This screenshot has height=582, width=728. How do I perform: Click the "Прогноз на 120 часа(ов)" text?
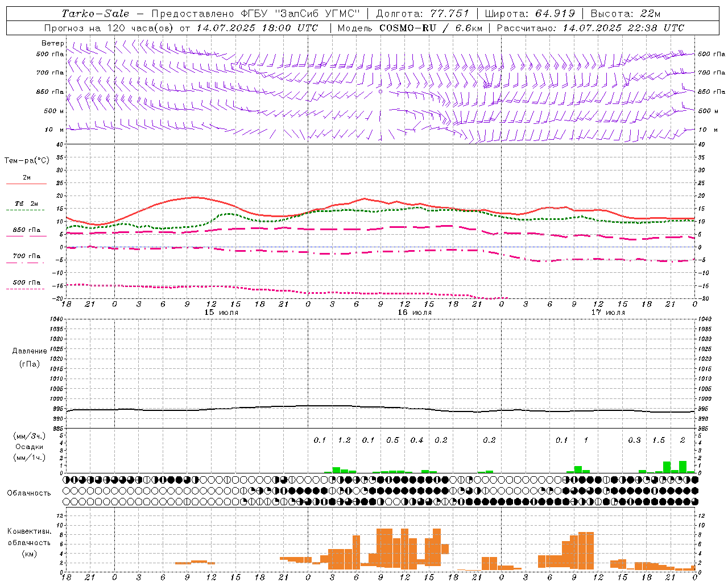coord(109,28)
